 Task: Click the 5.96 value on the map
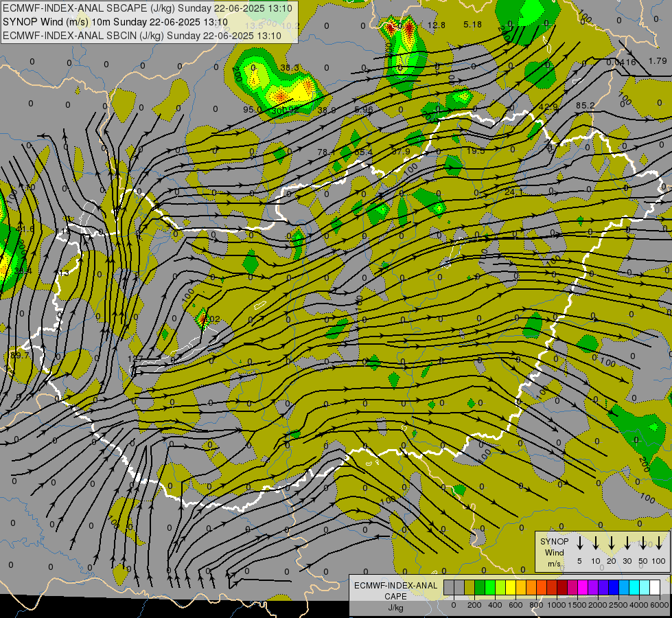[364, 109]
